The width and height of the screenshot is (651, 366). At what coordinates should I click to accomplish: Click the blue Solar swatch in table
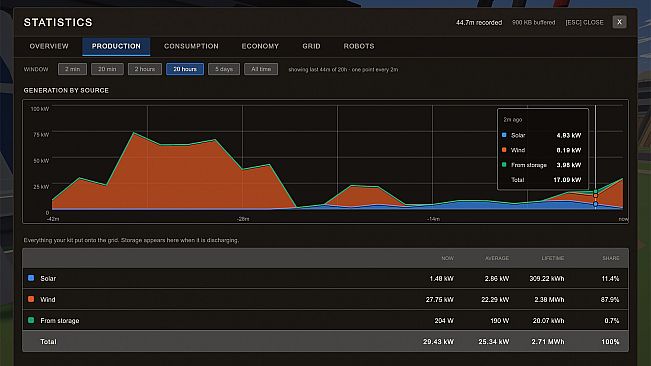(x=31, y=278)
